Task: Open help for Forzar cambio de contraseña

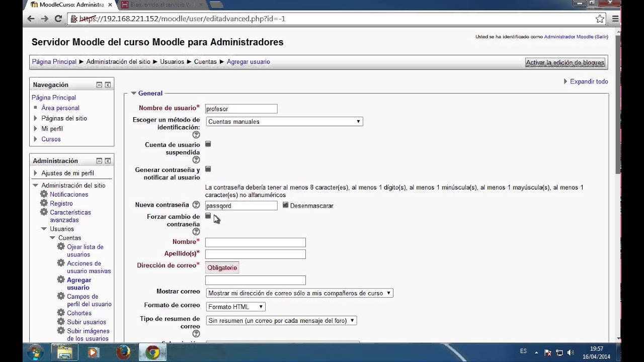Action: pyautogui.click(x=196, y=232)
